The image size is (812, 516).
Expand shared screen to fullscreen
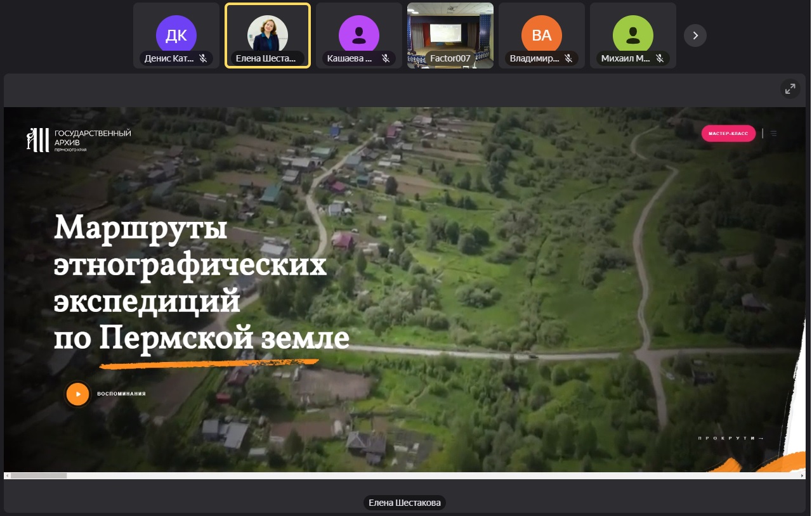click(790, 89)
